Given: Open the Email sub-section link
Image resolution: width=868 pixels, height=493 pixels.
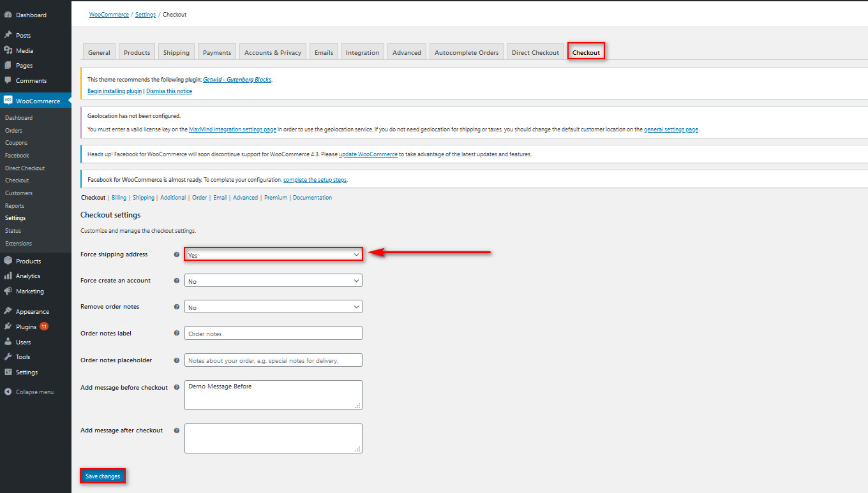Looking at the screenshot, I should 220,198.
